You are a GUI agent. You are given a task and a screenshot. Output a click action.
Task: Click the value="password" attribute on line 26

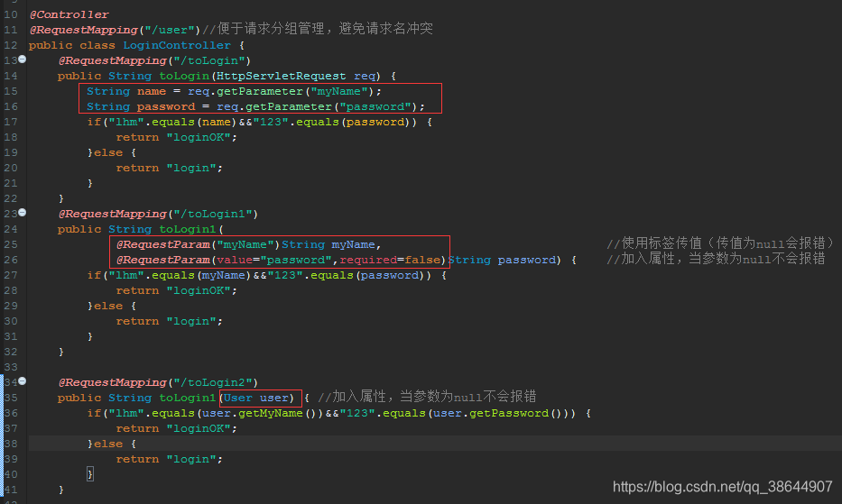273,260
